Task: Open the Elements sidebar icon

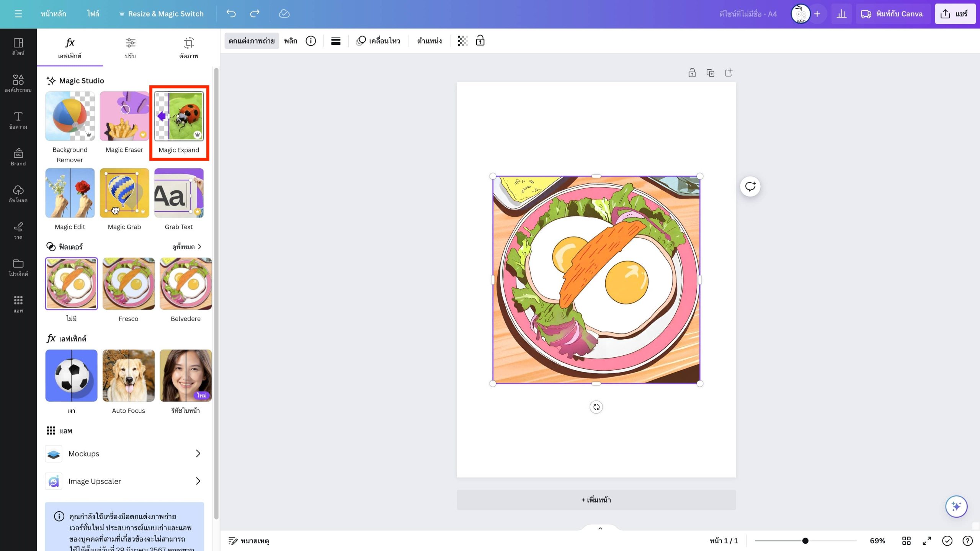Action: (x=18, y=83)
